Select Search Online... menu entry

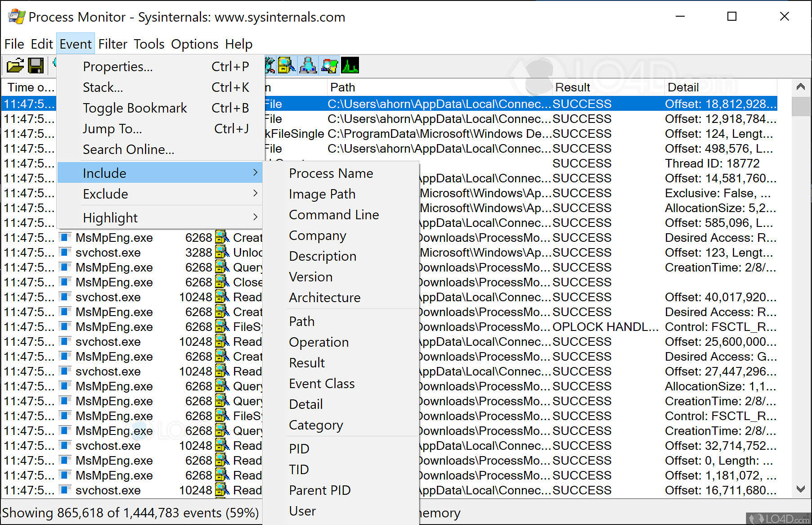coord(161,149)
